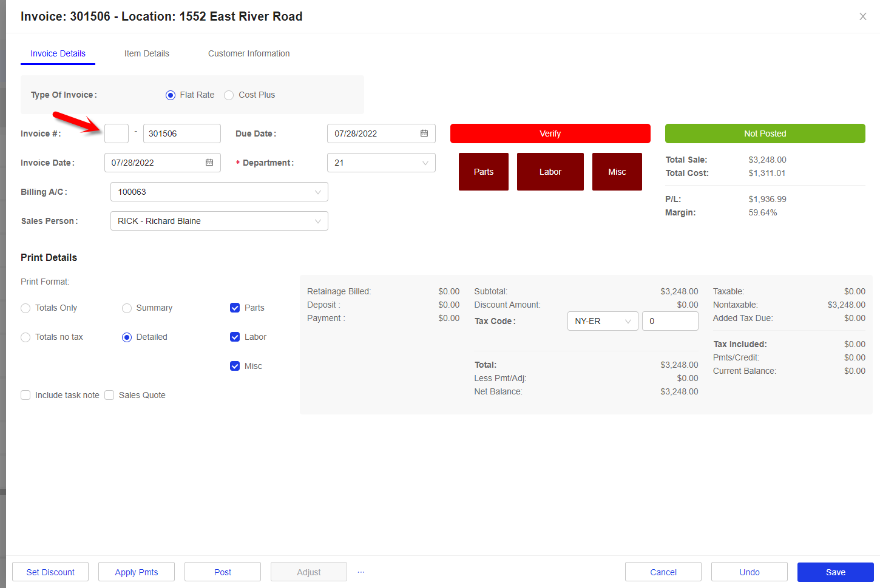
Task: Click the Nontaxable amount $3,248.00
Action: pyautogui.click(x=847, y=305)
